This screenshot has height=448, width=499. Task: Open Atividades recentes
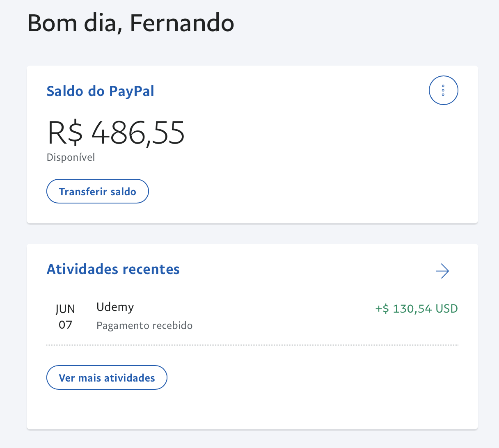113,269
